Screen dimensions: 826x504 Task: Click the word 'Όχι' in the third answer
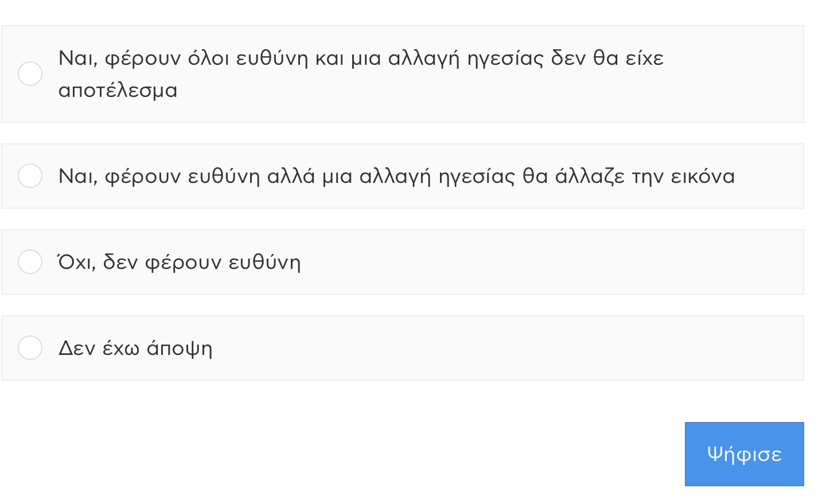[75, 261]
